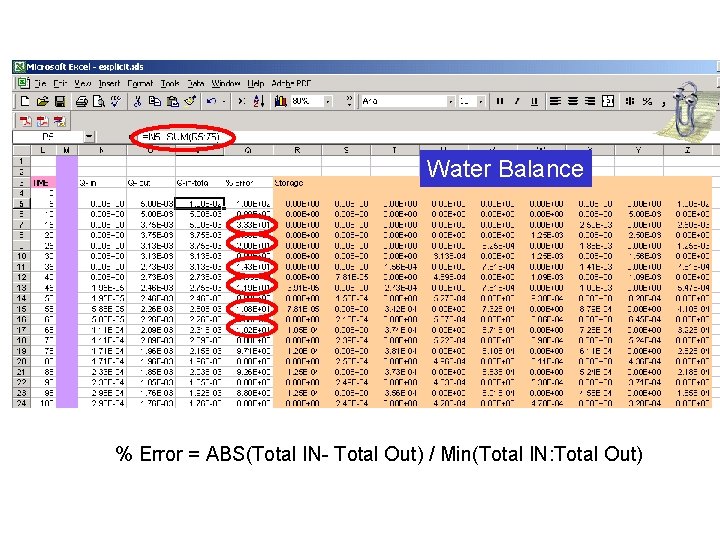Click the third Adobe PDF review icon

[x=59, y=121]
